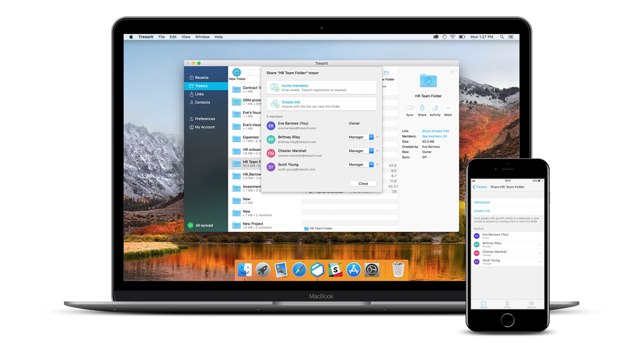Tap the Settings tab on the phone
Viewport: 644px width, 343px height.
531,304
